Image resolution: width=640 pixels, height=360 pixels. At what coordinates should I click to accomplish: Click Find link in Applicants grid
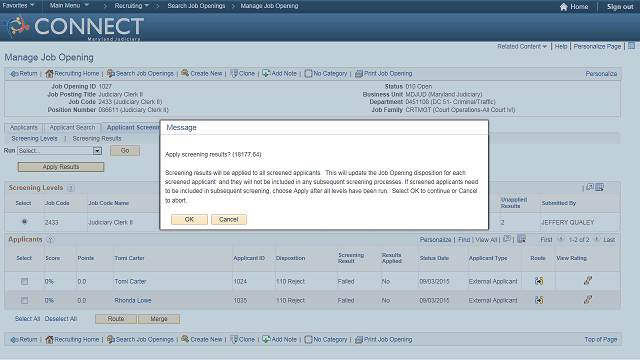tap(464, 240)
